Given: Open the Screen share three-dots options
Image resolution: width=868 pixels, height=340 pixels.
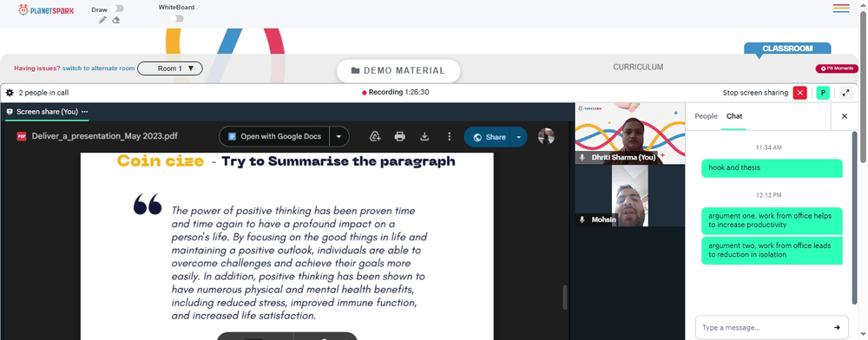Looking at the screenshot, I should [85, 112].
